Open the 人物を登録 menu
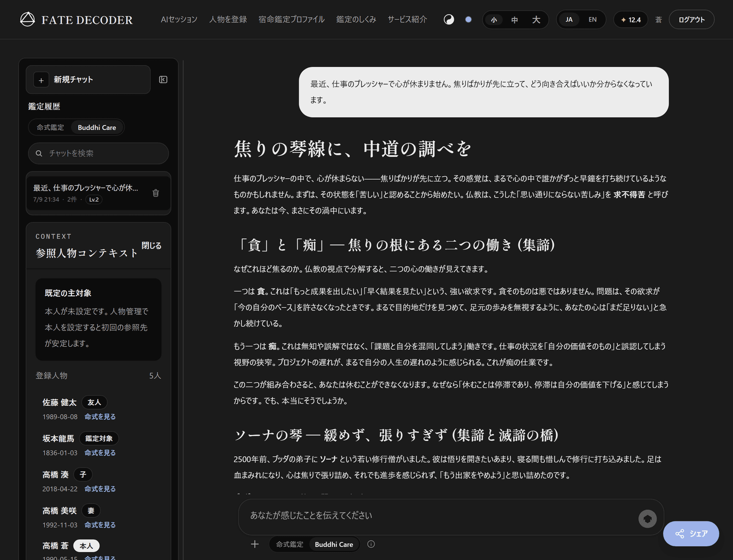Screen dimensions: 733x560 (228, 19)
